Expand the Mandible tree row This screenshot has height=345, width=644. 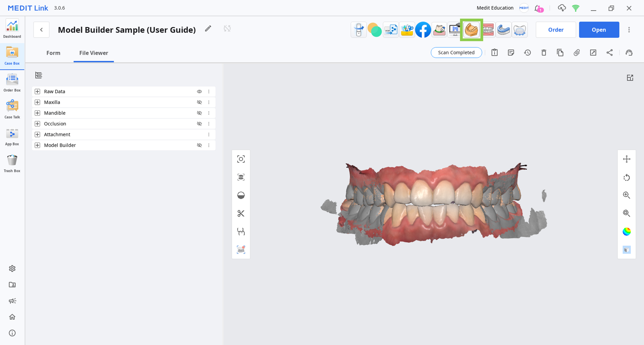pos(37,113)
